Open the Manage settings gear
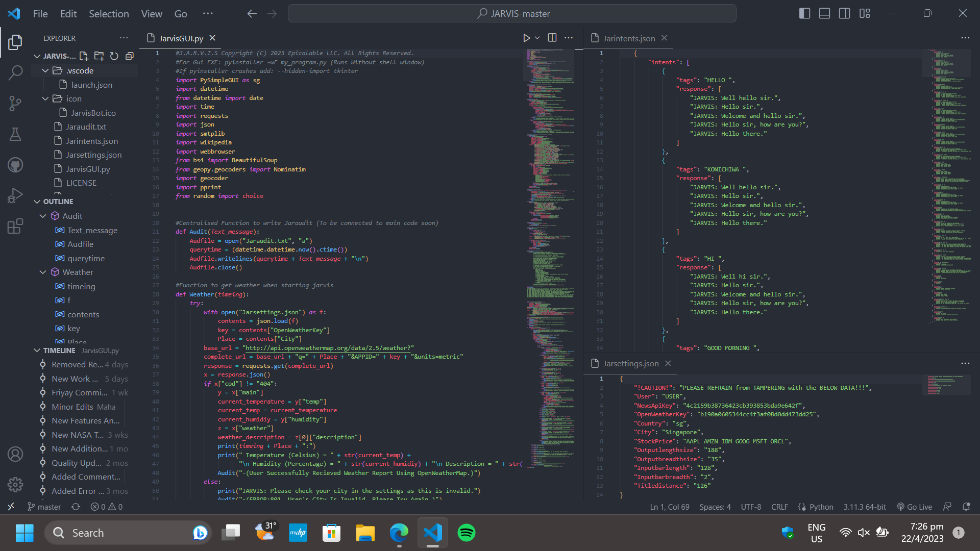 (15, 485)
